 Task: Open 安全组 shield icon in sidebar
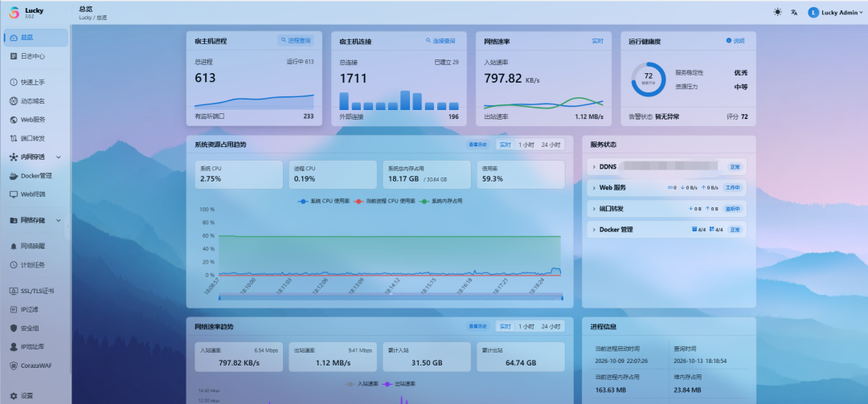[14, 329]
